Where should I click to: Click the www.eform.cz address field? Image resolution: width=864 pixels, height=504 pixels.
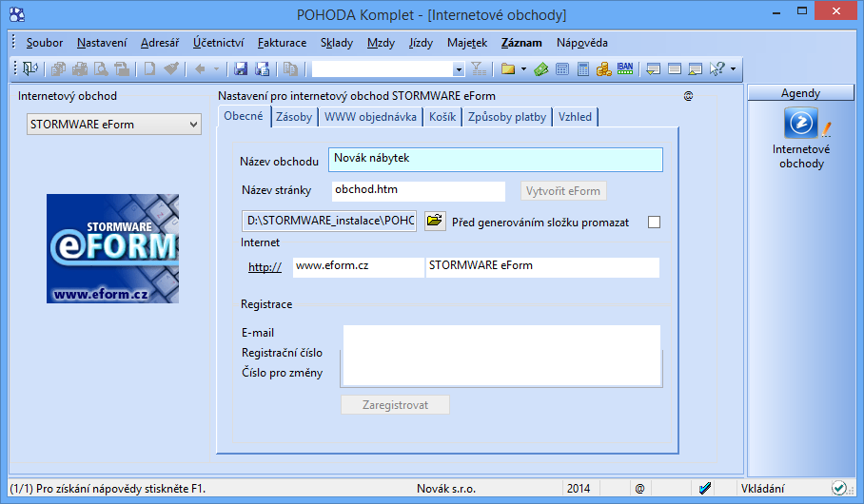(x=358, y=267)
